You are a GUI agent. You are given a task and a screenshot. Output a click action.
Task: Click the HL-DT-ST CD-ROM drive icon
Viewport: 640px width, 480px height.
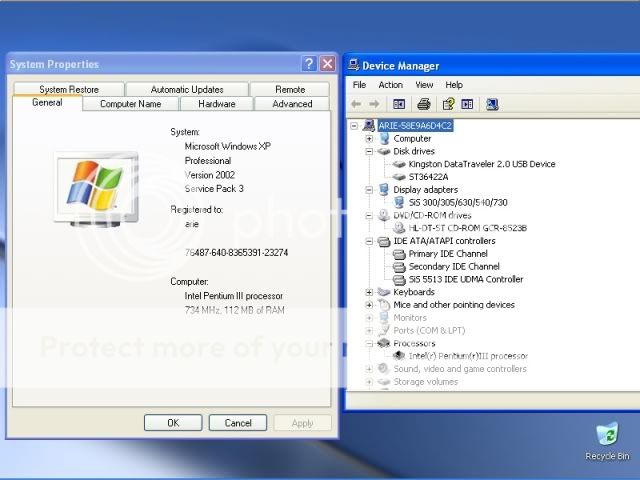click(x=399, y=228)
